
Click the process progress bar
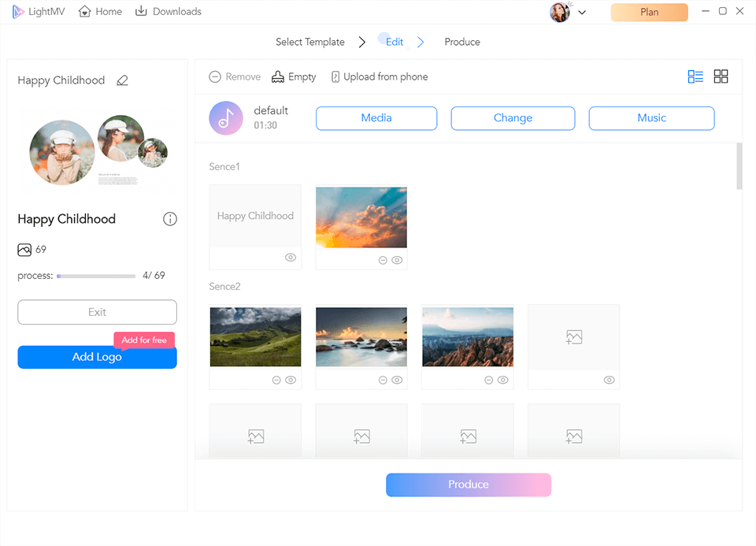pyautogui.click(x=96, y=277)
